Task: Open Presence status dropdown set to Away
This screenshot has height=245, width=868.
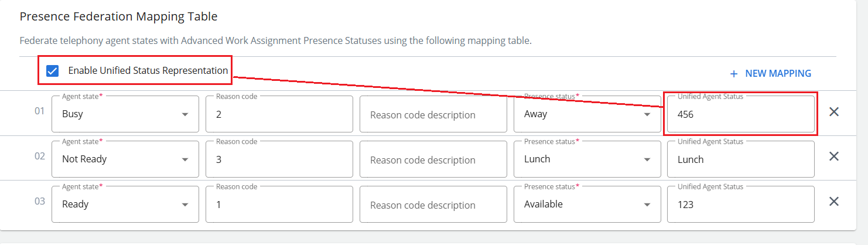Action: tap(587, 114)
